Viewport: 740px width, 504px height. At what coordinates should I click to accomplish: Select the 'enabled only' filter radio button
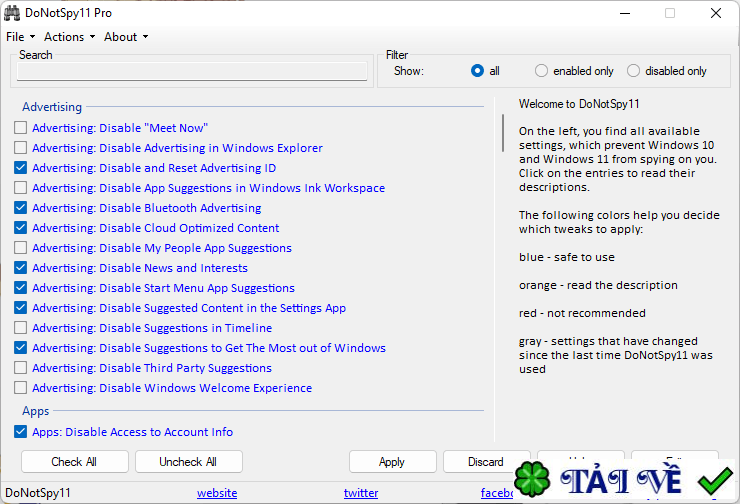(541, 71)
